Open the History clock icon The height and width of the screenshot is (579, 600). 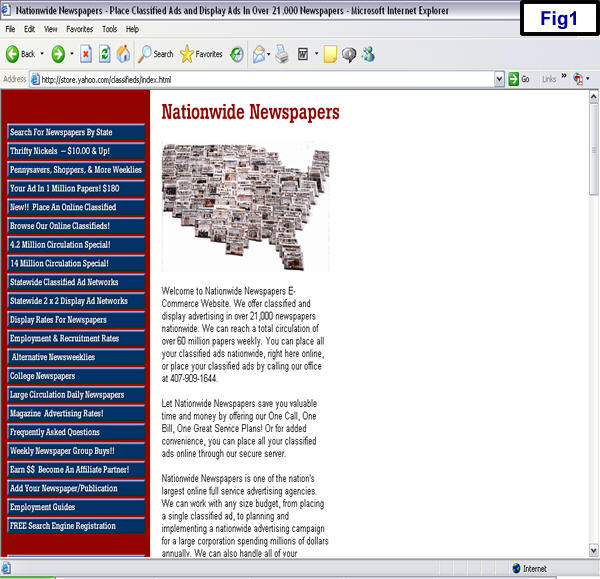tap(237, 54)
